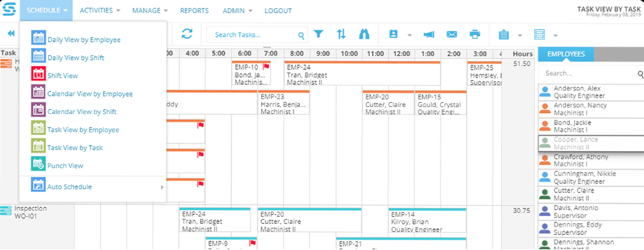Image resolution: width=644 pixels, height=250 pixels.
Task: Open the ACTIVITIES dropdown menu
Action: tap(100, 10)
